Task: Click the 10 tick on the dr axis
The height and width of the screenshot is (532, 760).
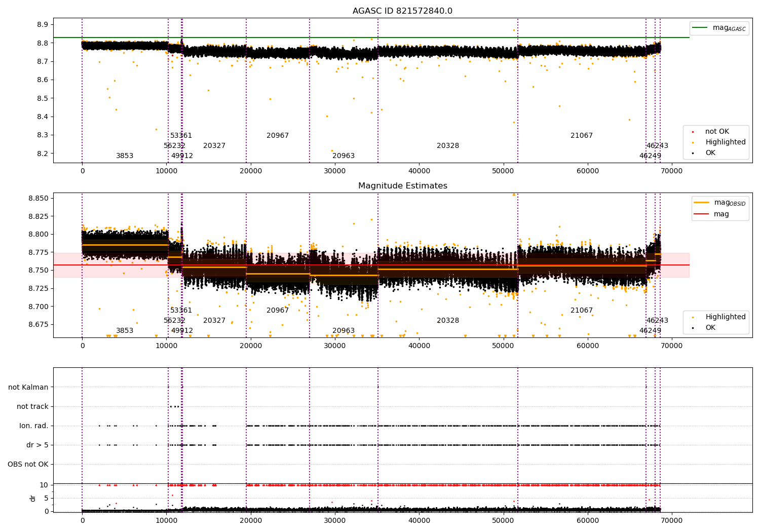Action: [x=44, y=485]
